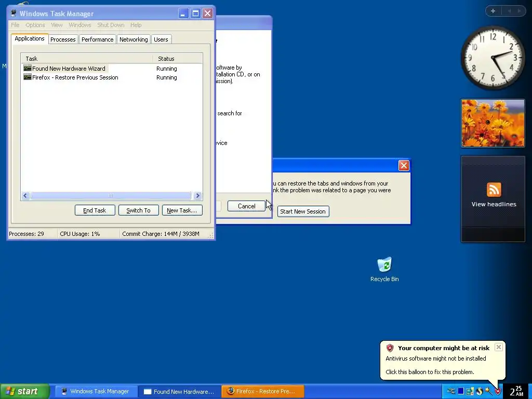Viewport: 532px width, 399px height.
Task: Open the Recycle Bin desktop icon
Action: point(384,270)
